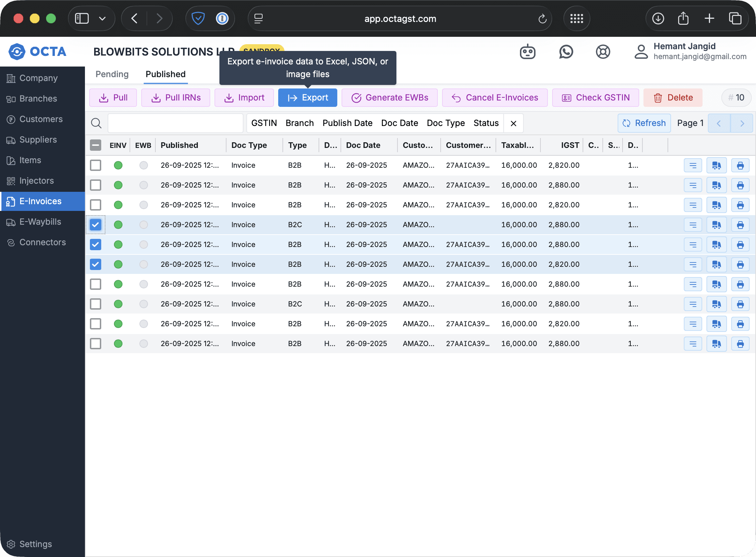This screenshot has width=756, height=557.
Task: Go to the next page arrow
Action: (x=742, y=123)
